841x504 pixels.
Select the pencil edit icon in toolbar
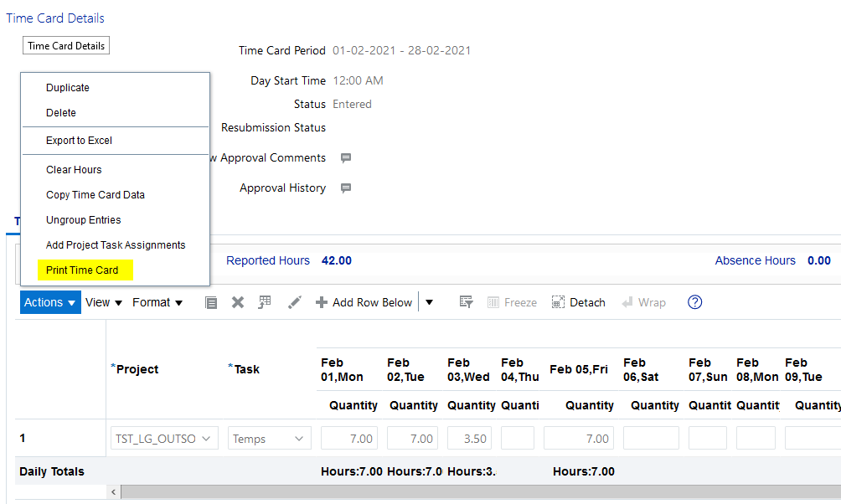point(294,303)
